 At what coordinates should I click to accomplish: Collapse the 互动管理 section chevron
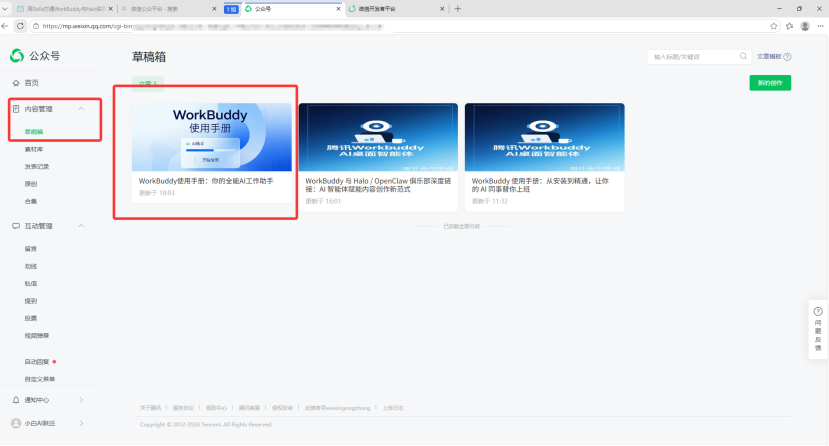coord(81,226)
